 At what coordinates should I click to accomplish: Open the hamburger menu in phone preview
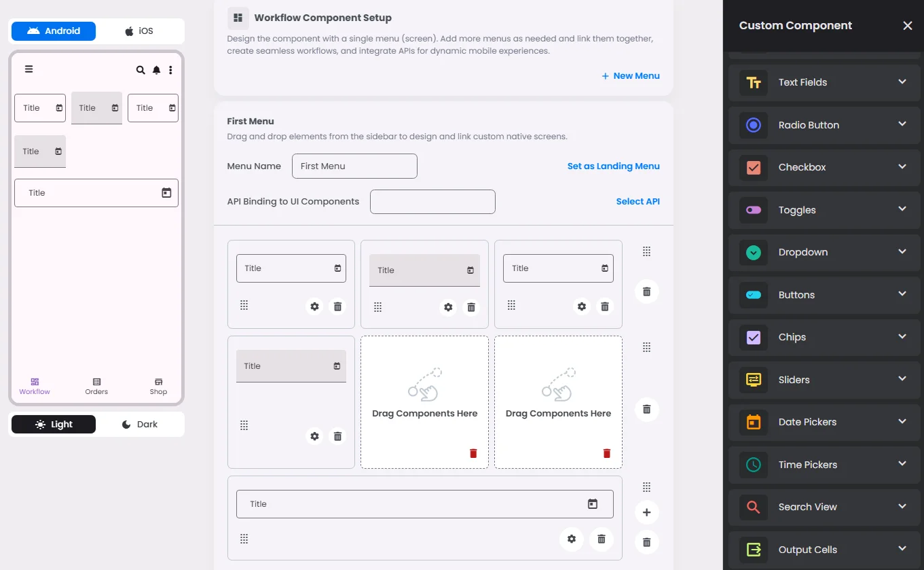click(x=29, y=69)
